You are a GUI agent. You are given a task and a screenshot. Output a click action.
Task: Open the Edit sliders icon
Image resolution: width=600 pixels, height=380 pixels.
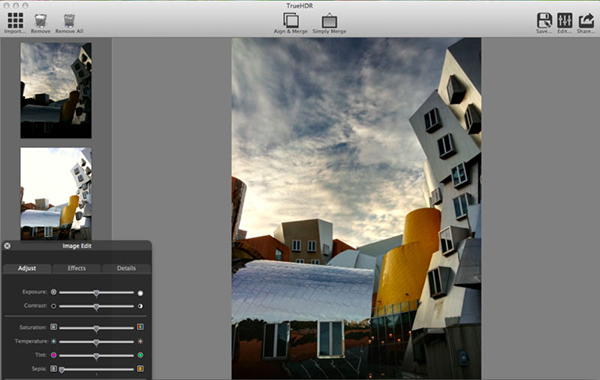point(565,20)
